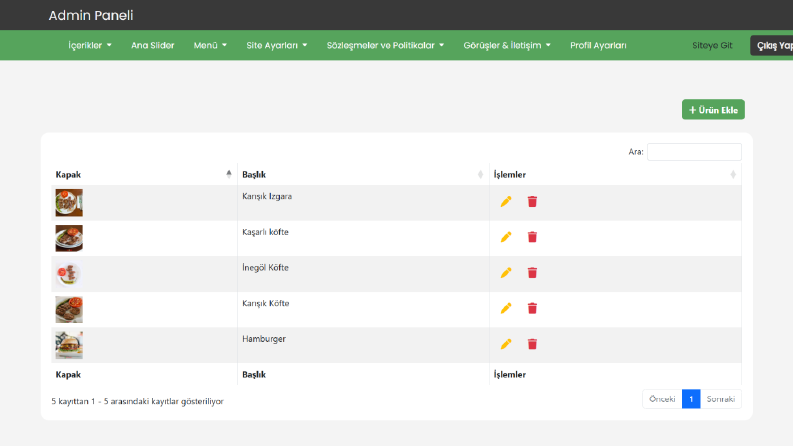
Task: Edit the İnegöl Köfte product
Action: click(x=506, y=273)
